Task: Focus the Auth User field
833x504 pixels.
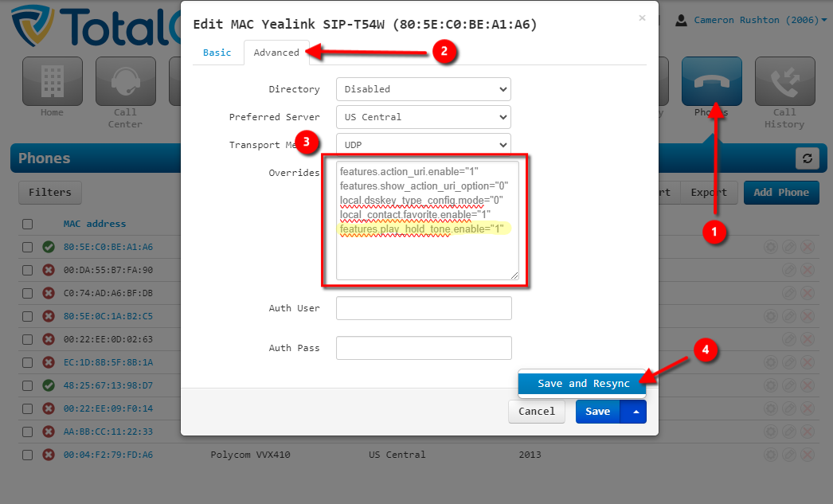Action: click(x=424, y=308)
